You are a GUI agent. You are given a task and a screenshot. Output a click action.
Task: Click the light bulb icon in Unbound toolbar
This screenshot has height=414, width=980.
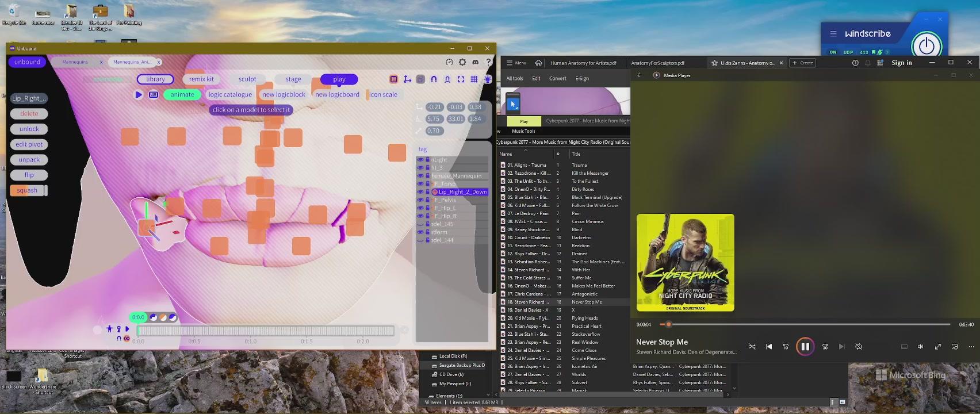(x=488, y=79)
